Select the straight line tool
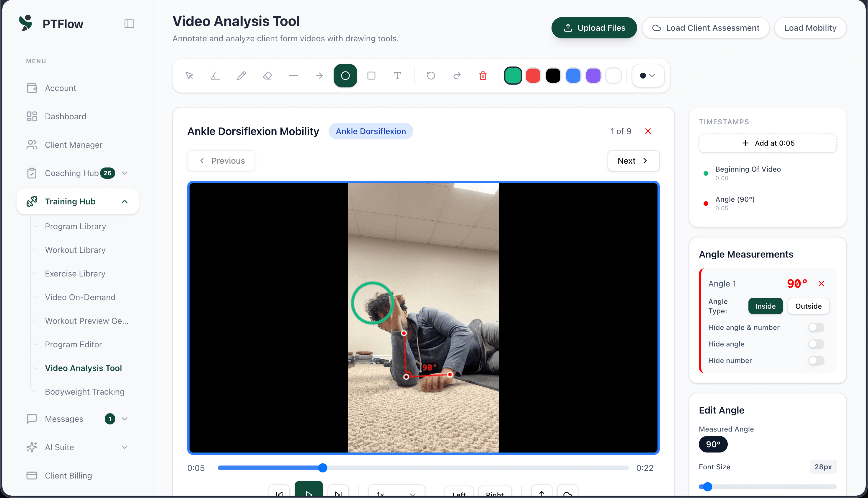This screenshot has width=868, height=498. (293, 76)
